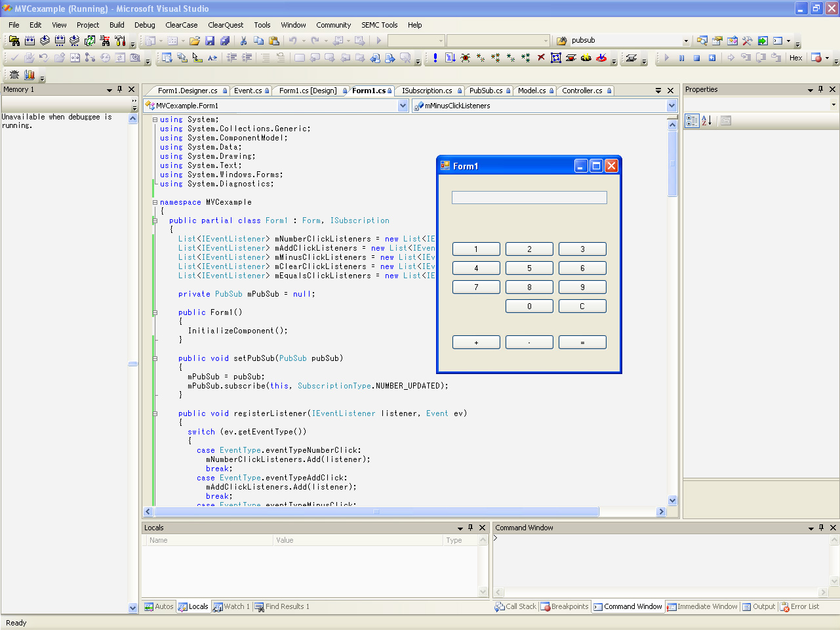The height and width of the screenshot is (630, 840).
Task: Click the code editor vertical scrollbar thumb
Action: click(672, 163)
